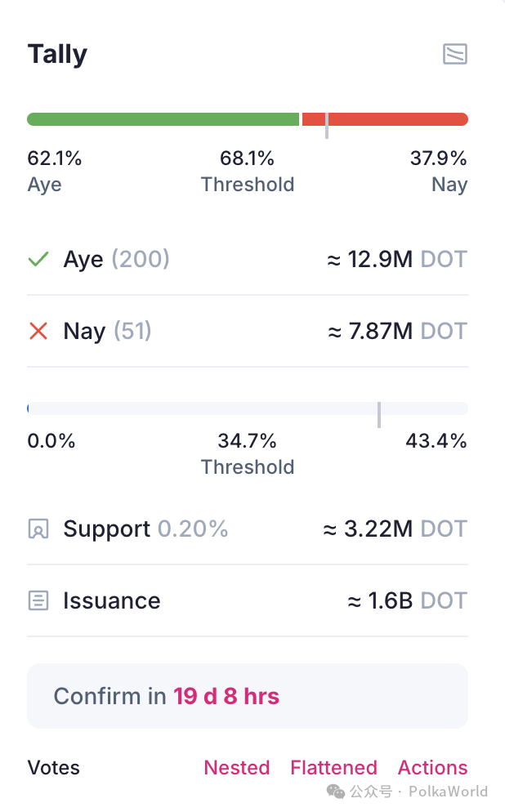The height and width of the screenshot is (812, 505).
Task: Switch to Flattened votes view
Action: point(333,768)
